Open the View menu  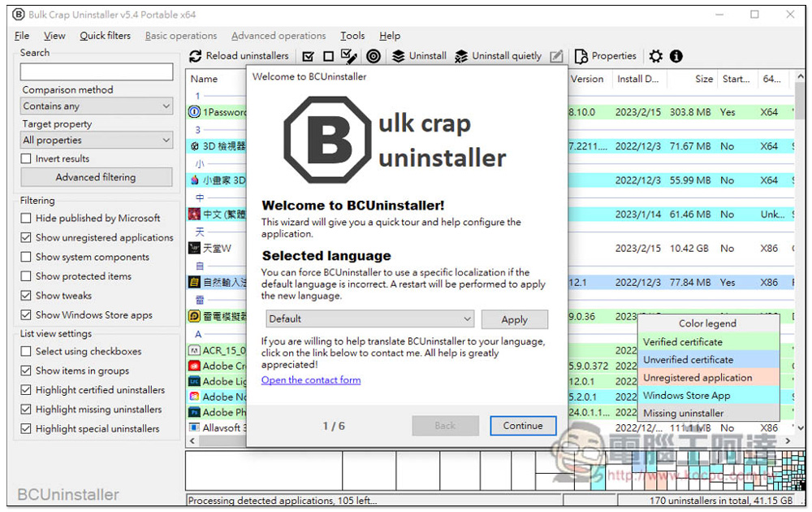(54, 36)
